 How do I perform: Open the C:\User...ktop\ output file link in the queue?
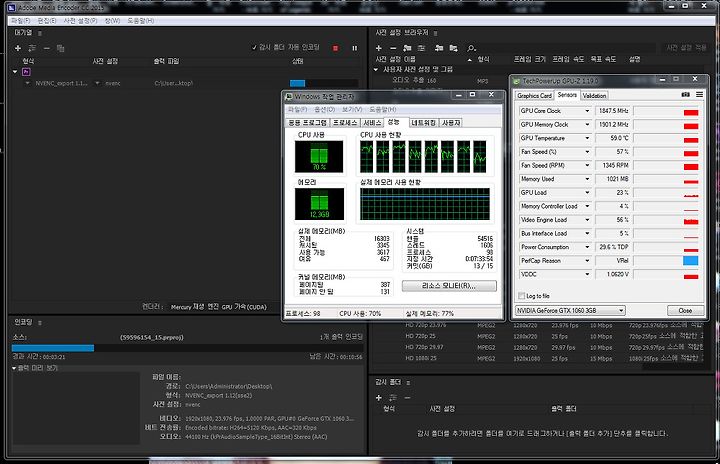click(174, 83)
